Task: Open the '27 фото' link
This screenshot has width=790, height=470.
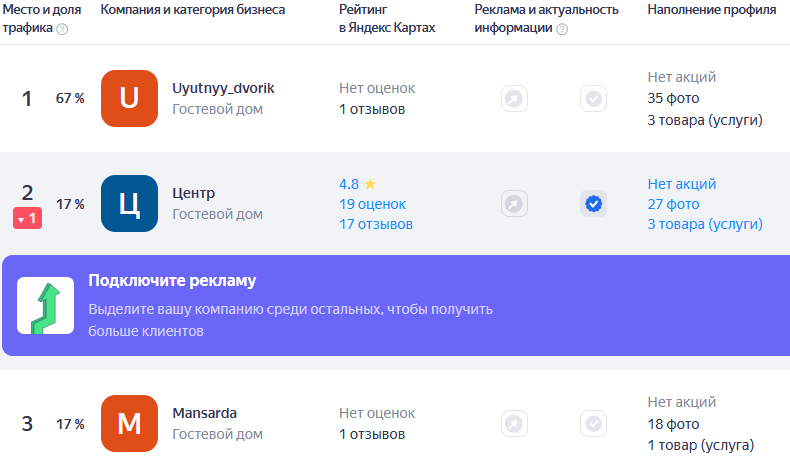Action: click(x=673, y=204)
